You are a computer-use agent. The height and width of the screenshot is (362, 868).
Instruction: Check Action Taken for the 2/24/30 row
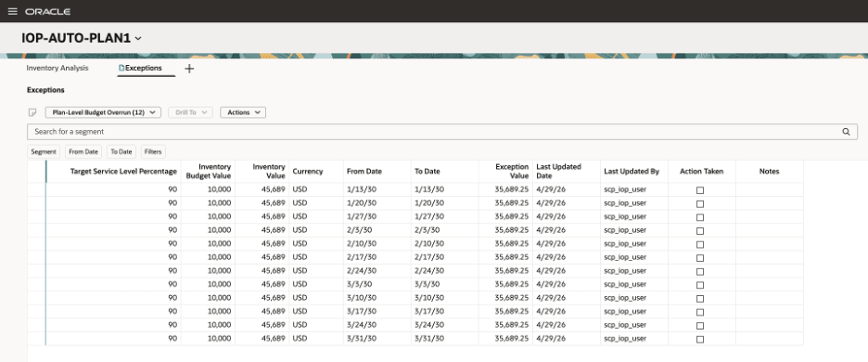click(x=700, y=272)
